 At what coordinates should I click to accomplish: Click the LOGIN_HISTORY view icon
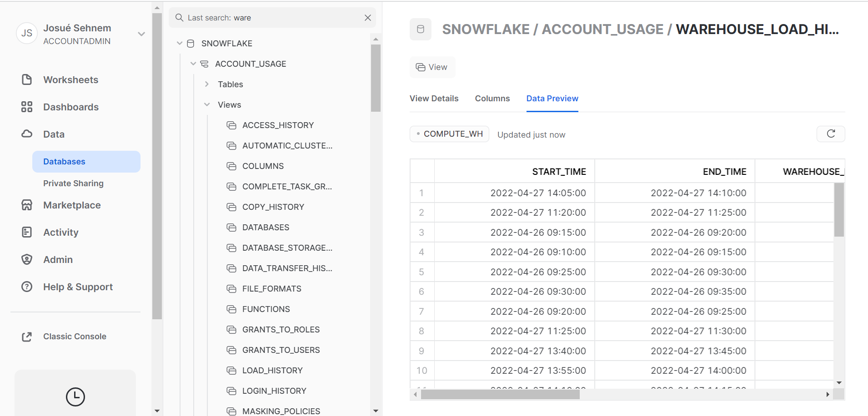[x=231, y=391]
